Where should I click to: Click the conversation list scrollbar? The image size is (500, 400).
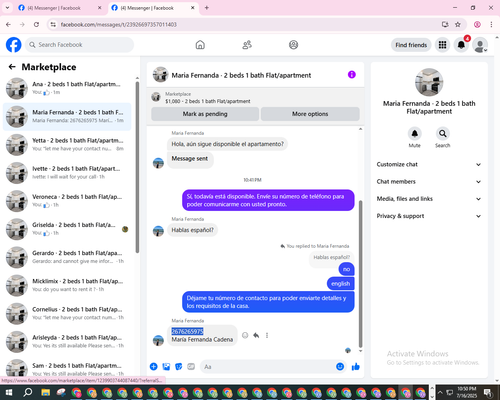[137, 167]
